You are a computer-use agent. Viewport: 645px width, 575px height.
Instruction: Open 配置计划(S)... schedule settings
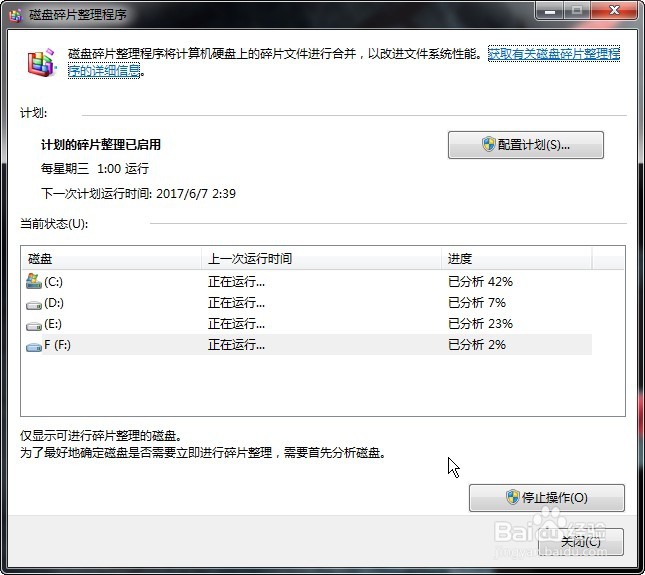point(526,145)
